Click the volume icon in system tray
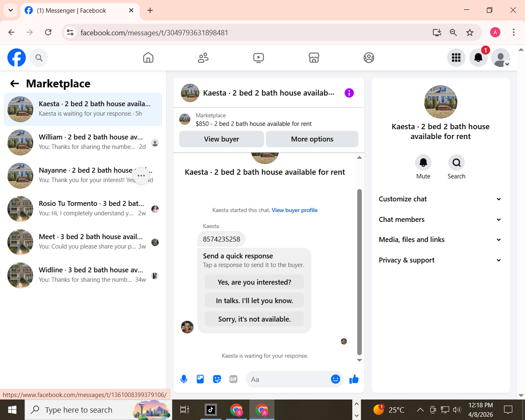The height and width of the screenshot is (420, 525). (x=457, y=409)
